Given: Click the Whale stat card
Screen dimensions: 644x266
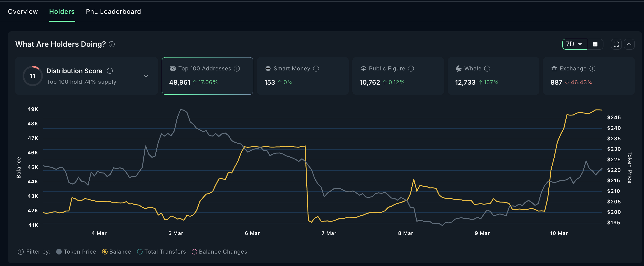Looking at the screenshot, I should 493,76.
